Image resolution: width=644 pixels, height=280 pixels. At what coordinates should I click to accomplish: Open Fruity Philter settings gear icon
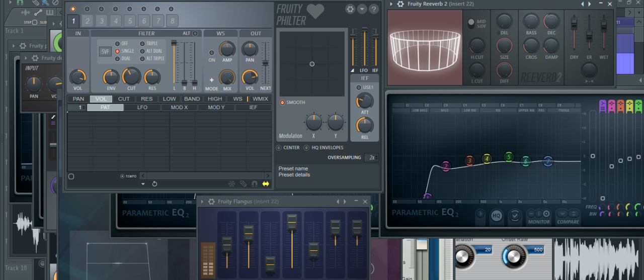coord(350,9)
